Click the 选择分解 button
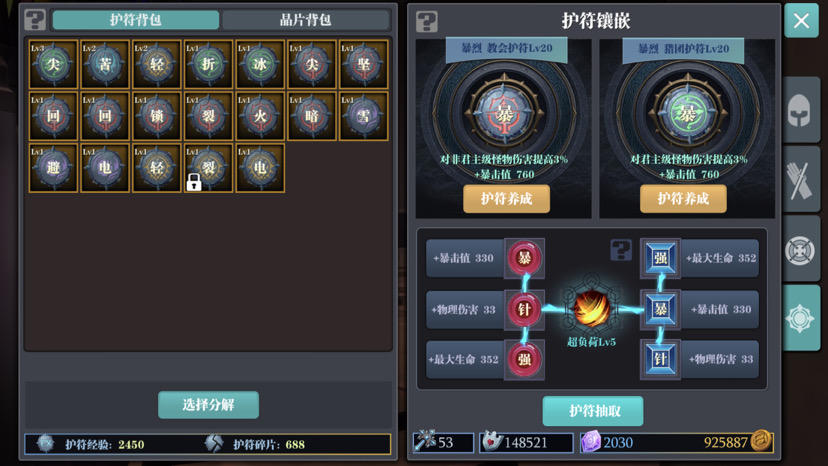Image resolution: width=828 pixels, height=466 pixels. (209, 405)
